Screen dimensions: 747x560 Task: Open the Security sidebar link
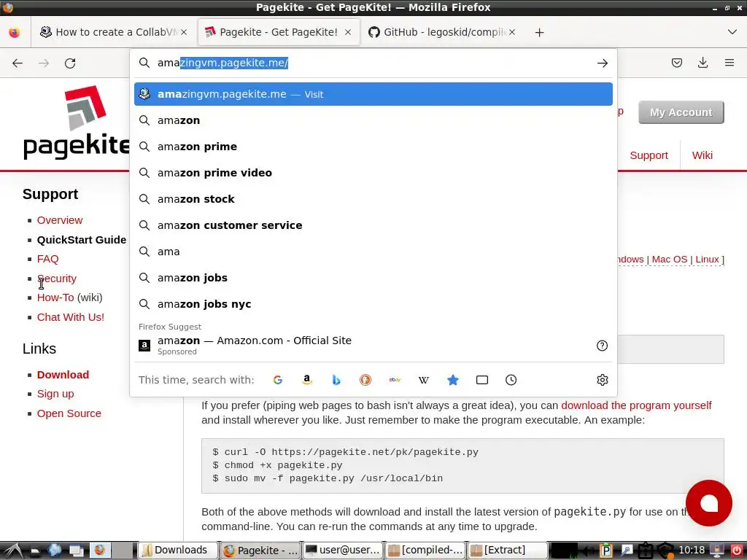pos(57,278)
